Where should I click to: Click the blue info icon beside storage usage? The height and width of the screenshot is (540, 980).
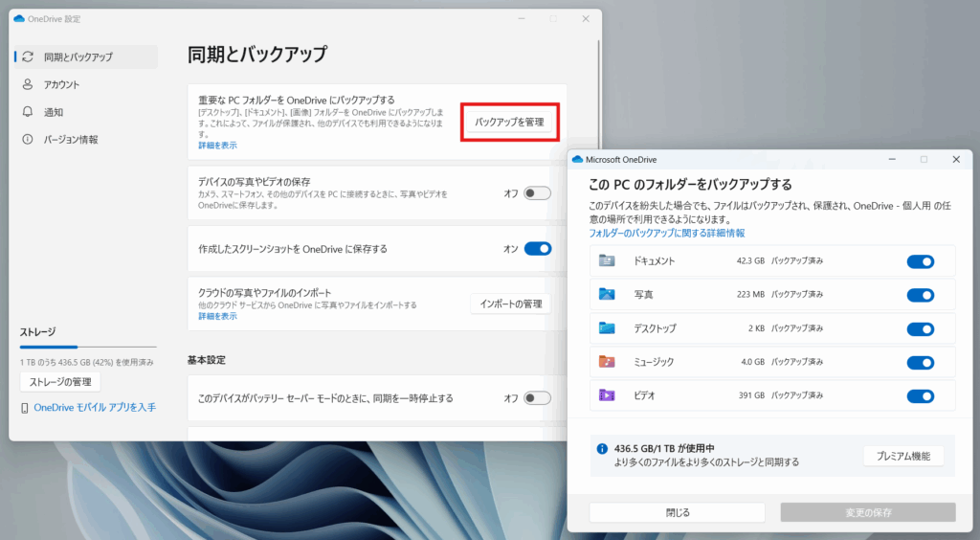pos(602,448)
